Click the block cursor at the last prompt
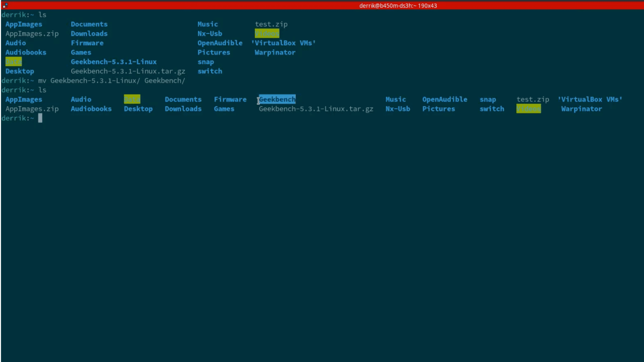Viewport: 644px width, 362px height. pyautogui.click(x=40, y=118)
